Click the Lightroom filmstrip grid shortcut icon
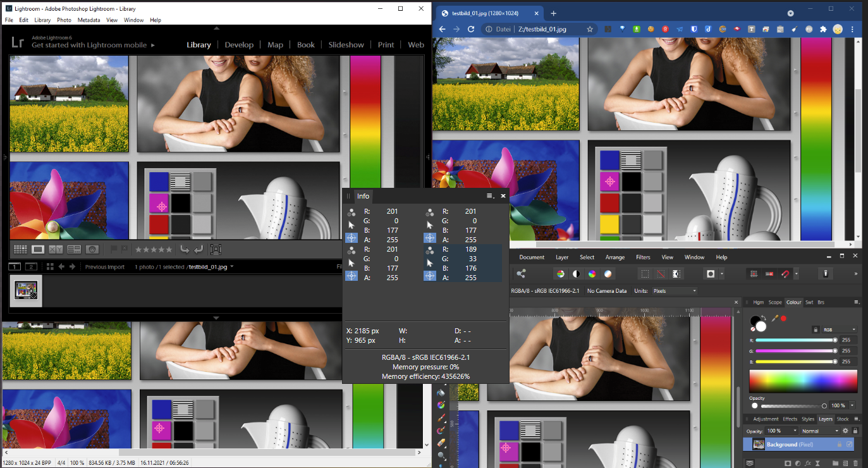Viewport: 868px width, 468px height. [x=50, y=267]
